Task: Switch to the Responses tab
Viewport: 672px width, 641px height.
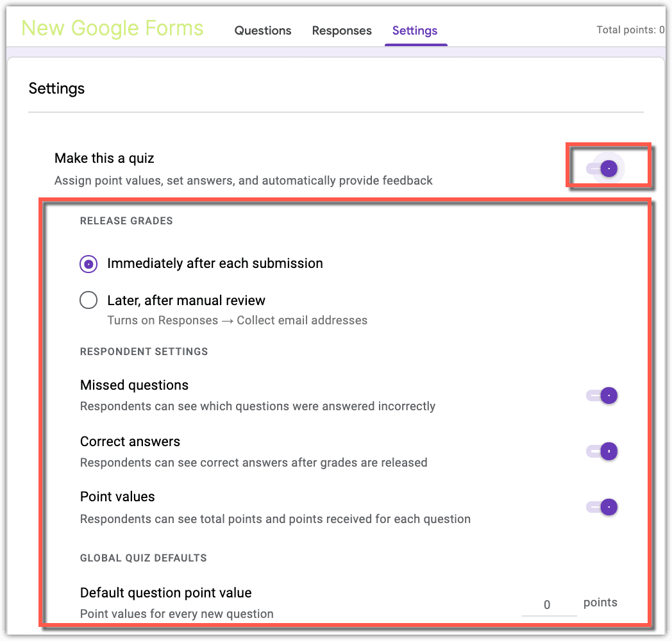Action: [x=342, y=30]
